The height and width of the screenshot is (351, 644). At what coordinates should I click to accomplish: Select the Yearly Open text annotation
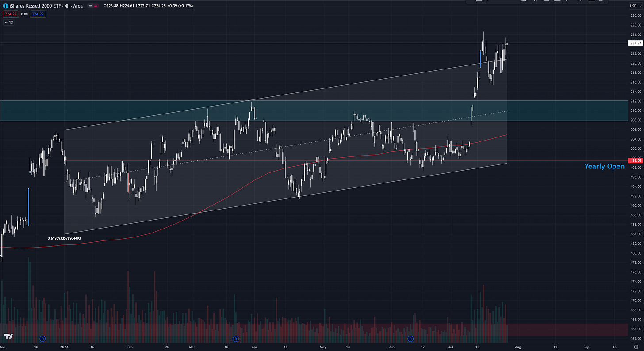pyautogui.click(x=604, y=167)
